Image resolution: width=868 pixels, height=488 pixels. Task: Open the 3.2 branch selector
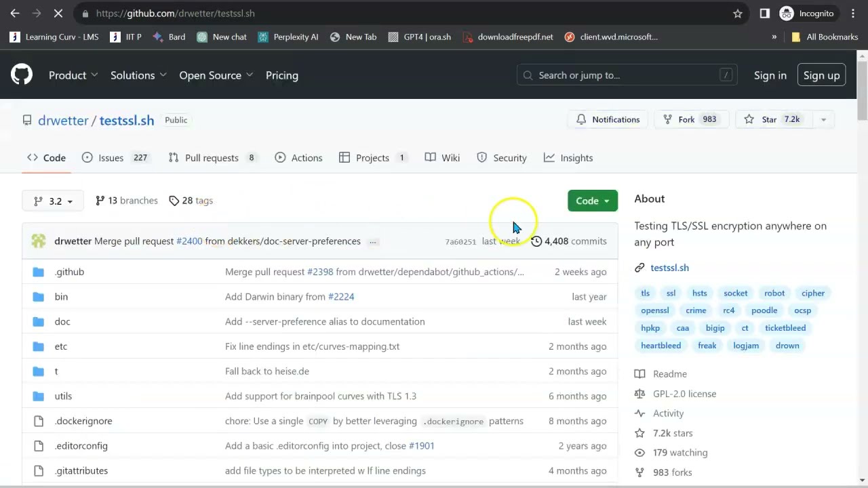click(x=53, y=201)
